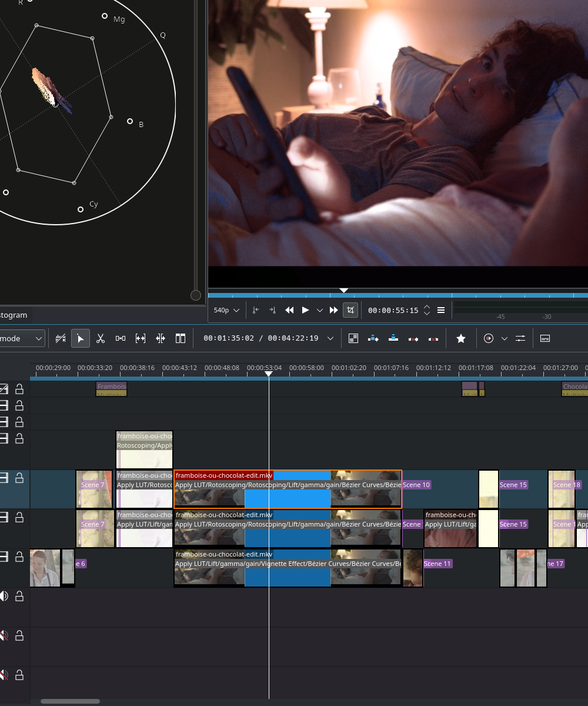Mute the first audio track speaker
588x706 pixels.
(x=4, y=596)
